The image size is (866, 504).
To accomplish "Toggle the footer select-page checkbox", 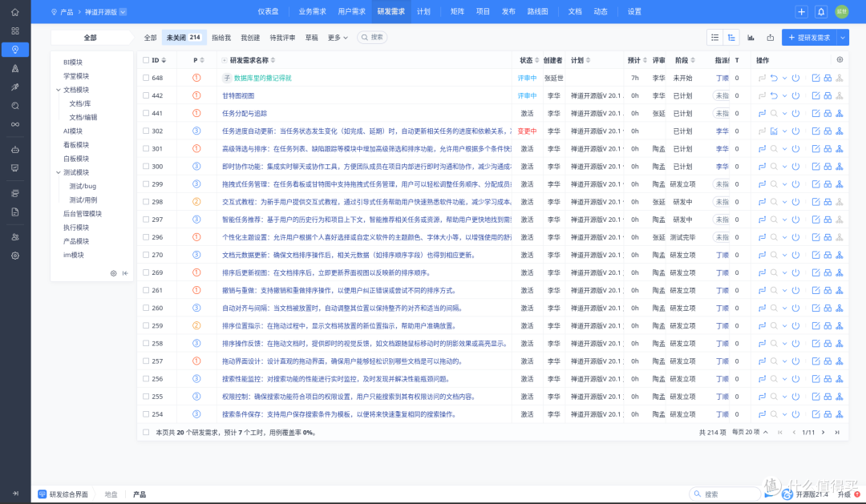I will click(146, 432).
